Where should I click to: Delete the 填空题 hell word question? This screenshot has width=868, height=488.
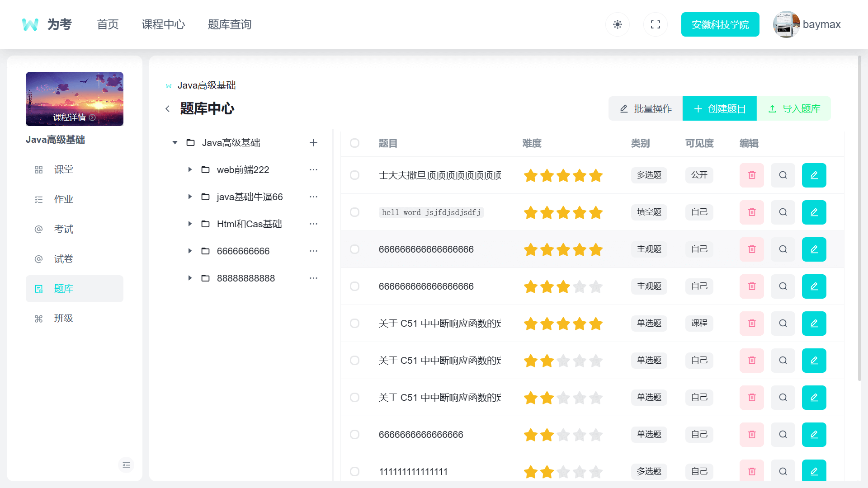click(x=751, y=212)
